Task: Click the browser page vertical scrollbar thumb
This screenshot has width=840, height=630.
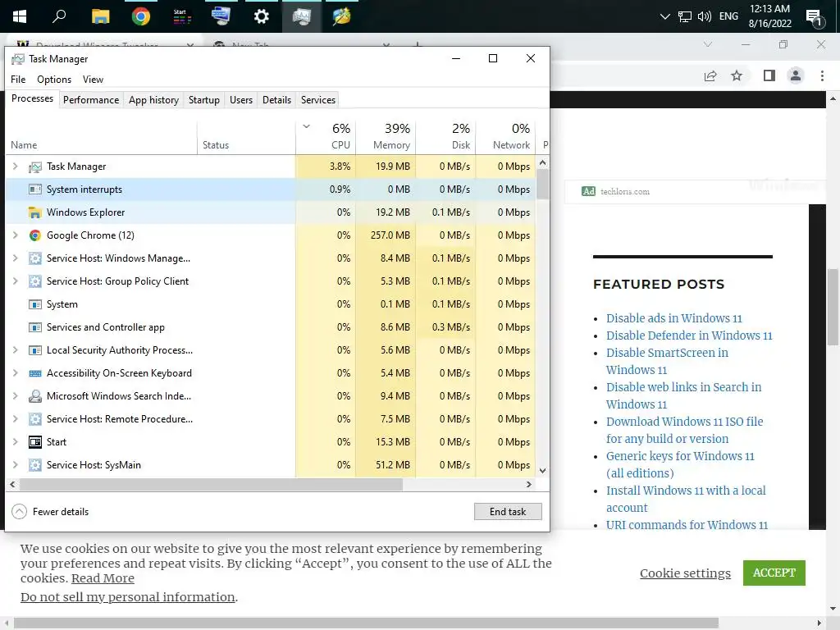Action: 833,307
